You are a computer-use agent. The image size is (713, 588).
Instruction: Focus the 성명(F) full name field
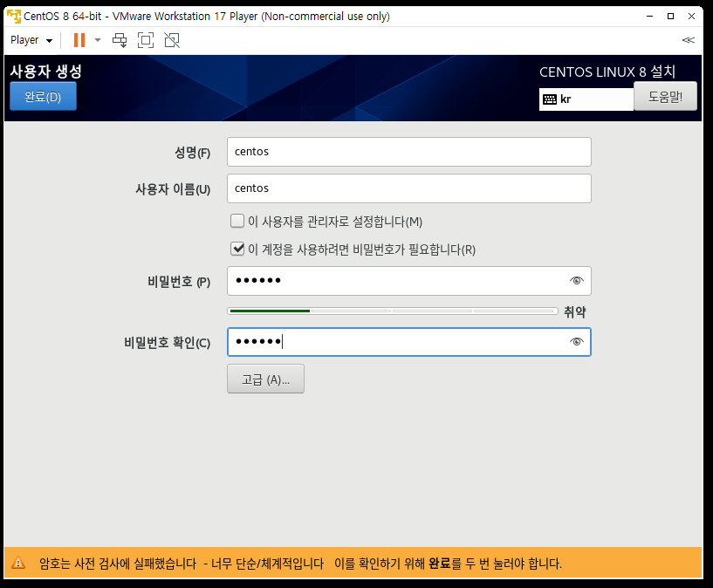click(x=408, y=152)
